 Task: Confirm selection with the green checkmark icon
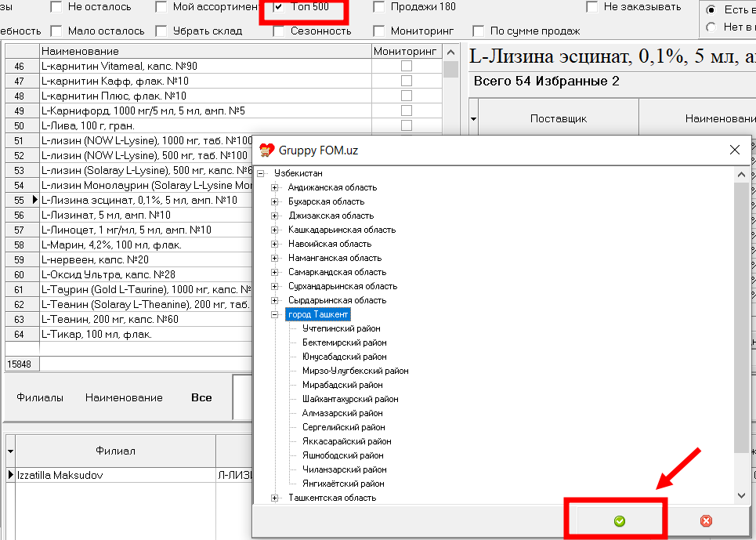coord(616,520)
